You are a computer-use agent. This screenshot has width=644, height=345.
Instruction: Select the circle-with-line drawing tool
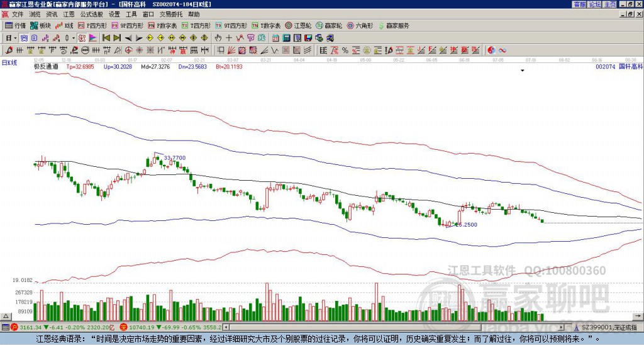[x=85, y=50]
